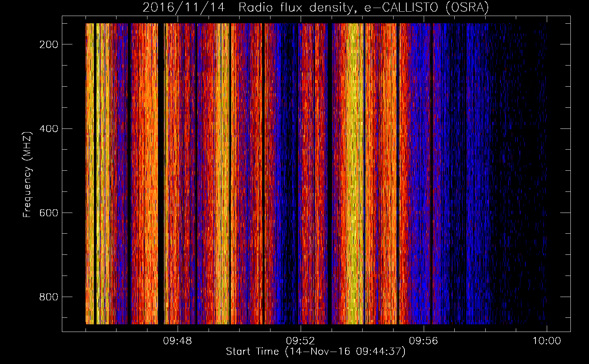Click the 400 frequency tick label
The image size is (589, 364).
(49, 129)
